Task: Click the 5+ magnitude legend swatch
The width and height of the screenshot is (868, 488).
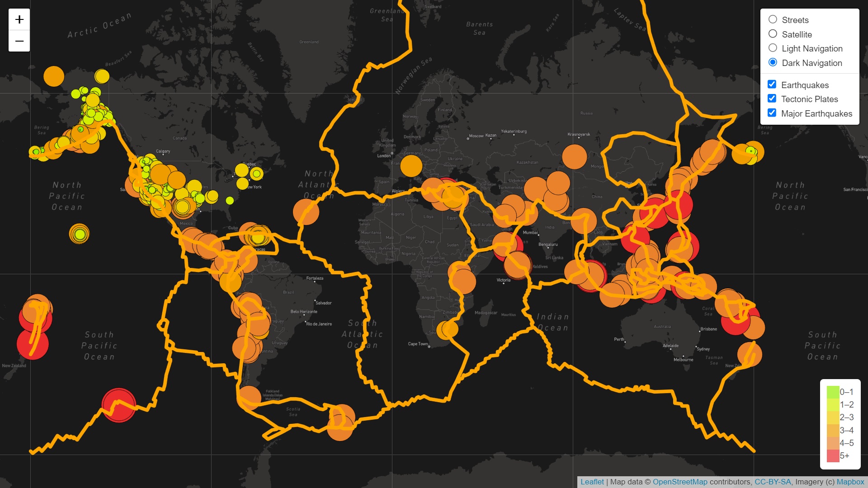Action: (833, 455)
